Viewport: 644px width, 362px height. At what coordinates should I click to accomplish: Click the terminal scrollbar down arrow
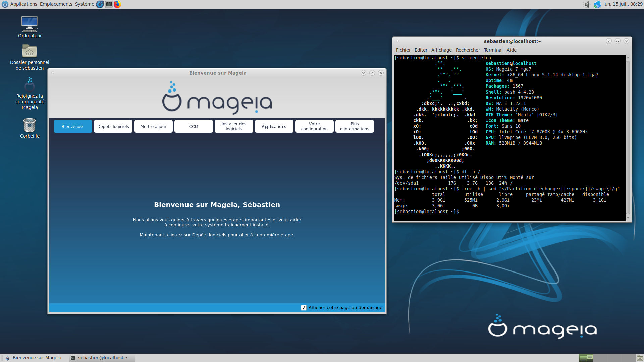coord(628,218)
